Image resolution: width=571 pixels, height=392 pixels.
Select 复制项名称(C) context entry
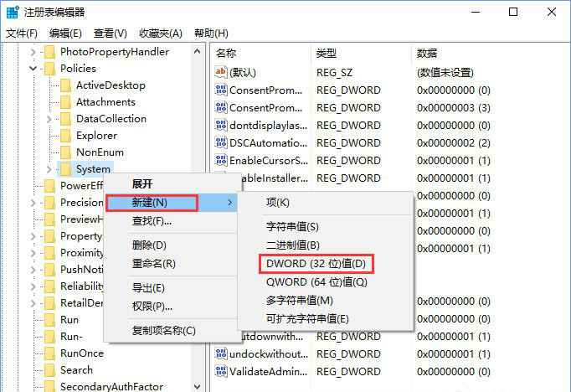click(163, 330)
